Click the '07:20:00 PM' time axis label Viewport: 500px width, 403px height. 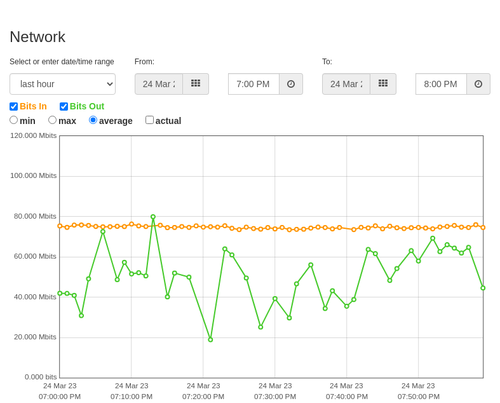pos(203,397)
